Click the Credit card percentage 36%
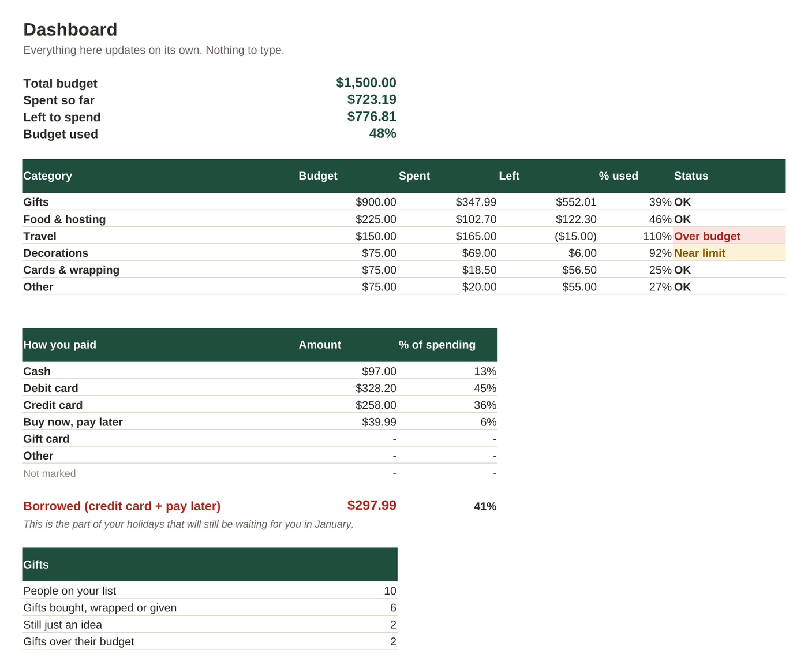The height and width of the screenshot is (672, 808). click(485, 405)
